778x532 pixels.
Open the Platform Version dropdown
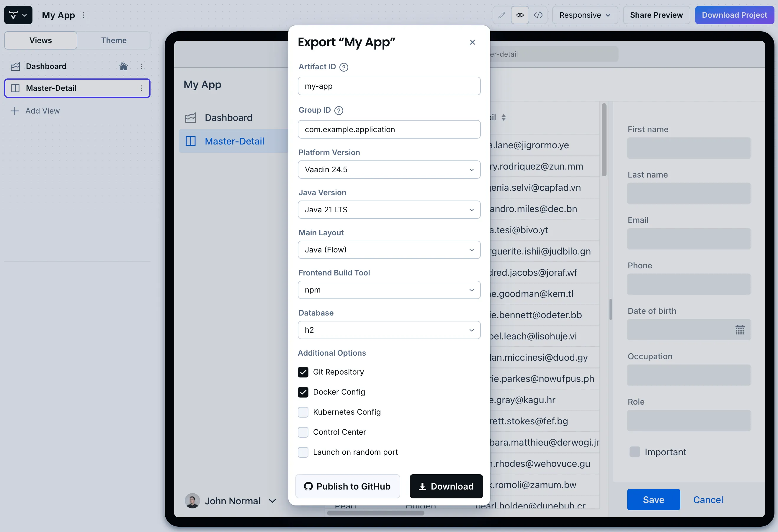click(x=389, y=170)
